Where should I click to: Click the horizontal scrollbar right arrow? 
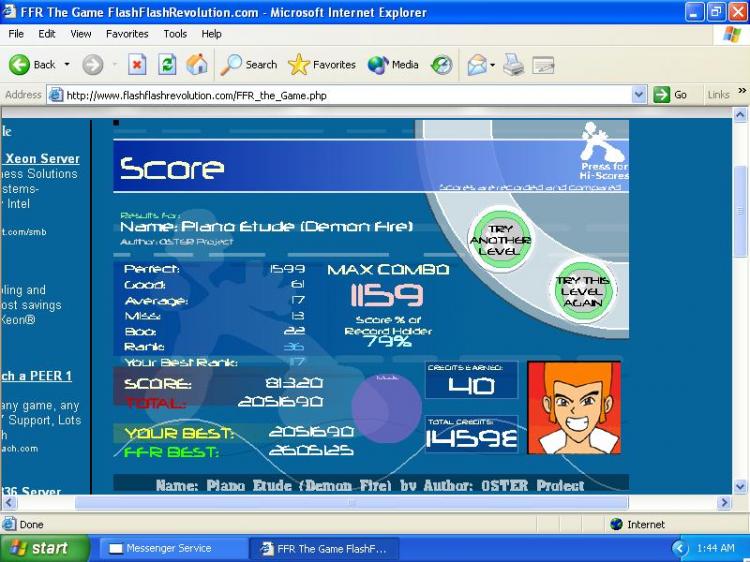(x=724, y=502)
